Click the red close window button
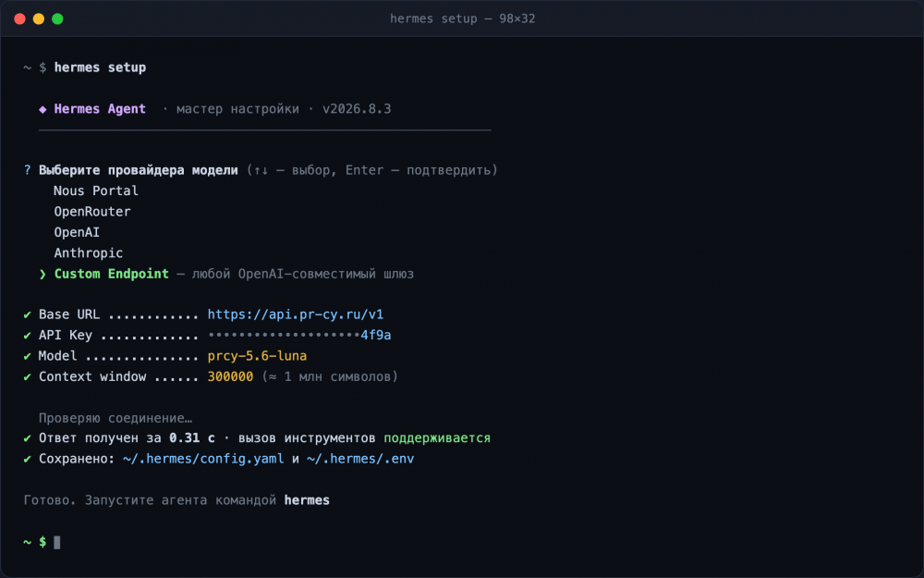Image resolution: width=924 pixels, height=578 pixels. coord(19,18)
